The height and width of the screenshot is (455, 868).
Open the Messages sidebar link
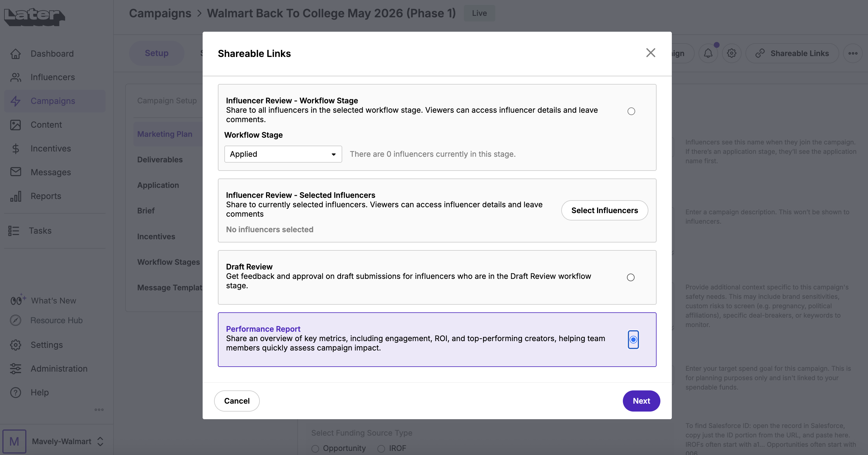[51, 172]
